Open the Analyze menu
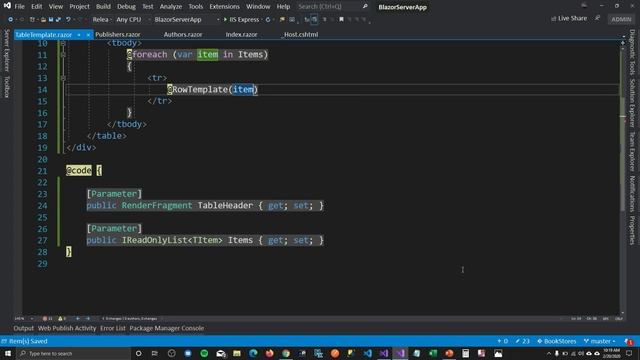The height and width of the screenshot is (360, 640). point(171,7)
